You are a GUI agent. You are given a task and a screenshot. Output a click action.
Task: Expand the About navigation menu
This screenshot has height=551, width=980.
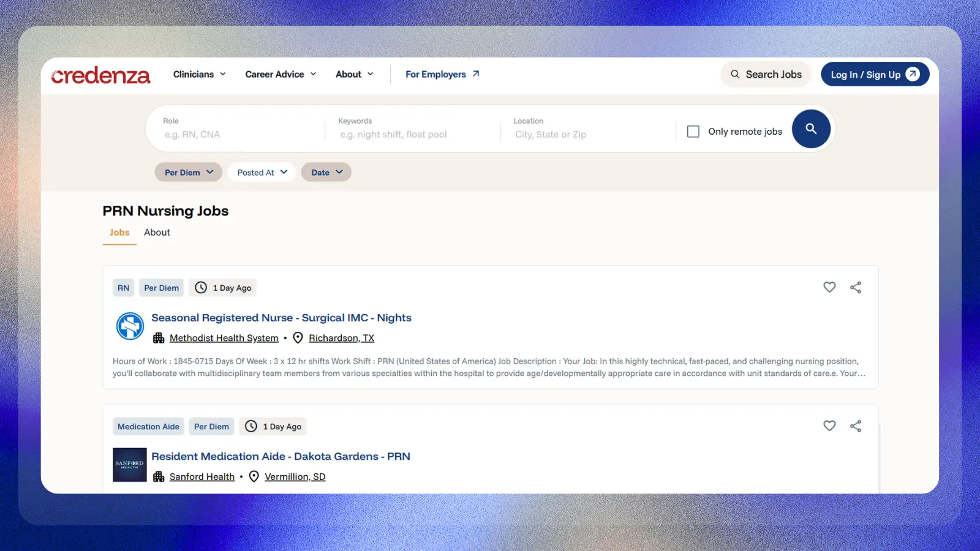pos(355,74)
